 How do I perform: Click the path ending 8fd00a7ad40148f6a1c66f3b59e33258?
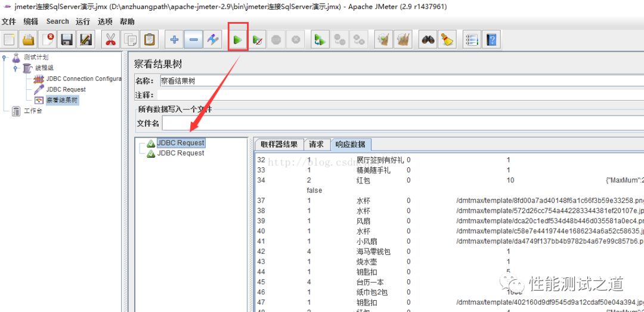click(550, 201)
